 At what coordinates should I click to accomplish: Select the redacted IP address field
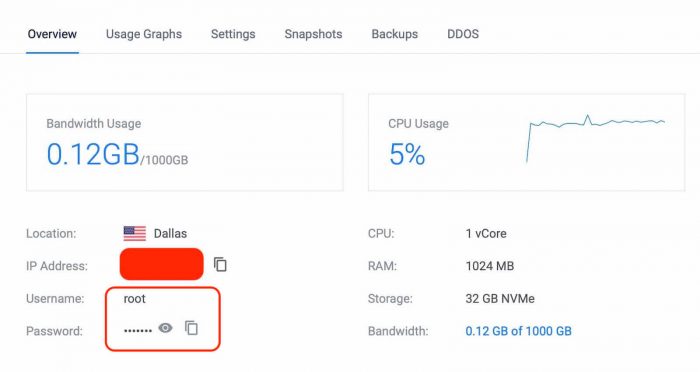point(162,264)
